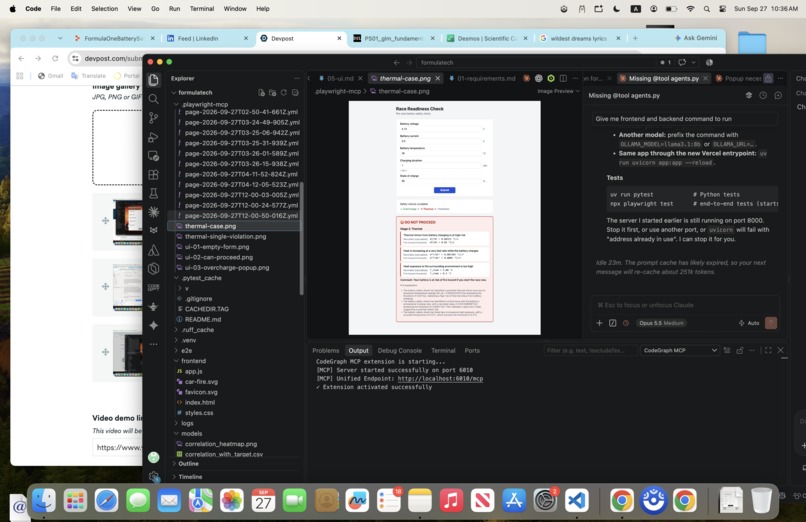Collapse the .pytest_cache folder

click(176, 278)
